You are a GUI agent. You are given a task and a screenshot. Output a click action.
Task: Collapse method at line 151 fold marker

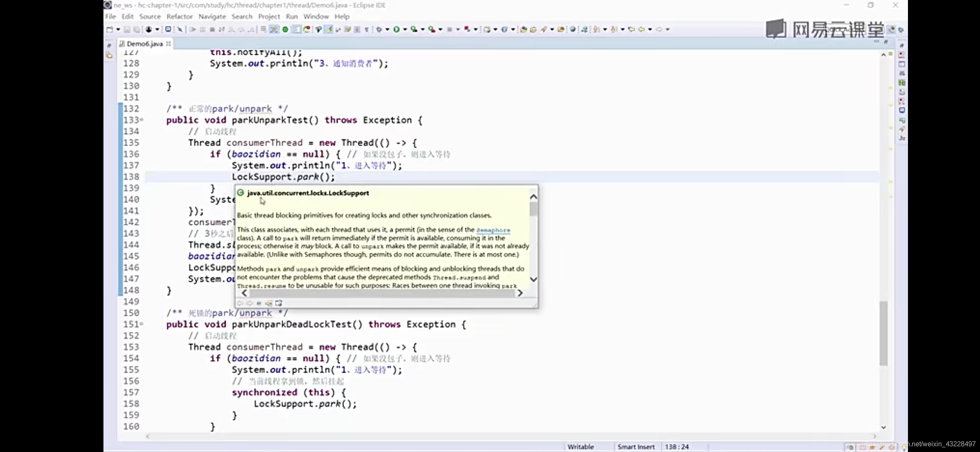[x=142, y=324]
